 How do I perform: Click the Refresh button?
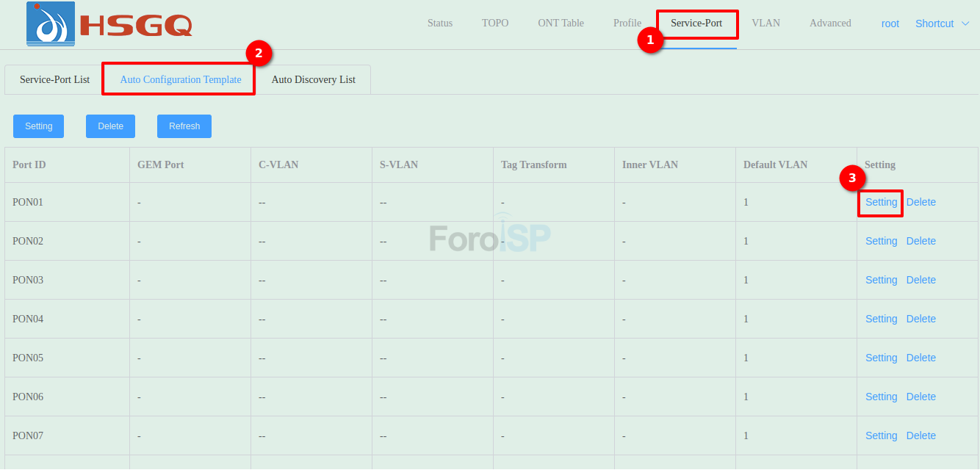point(184,126)
